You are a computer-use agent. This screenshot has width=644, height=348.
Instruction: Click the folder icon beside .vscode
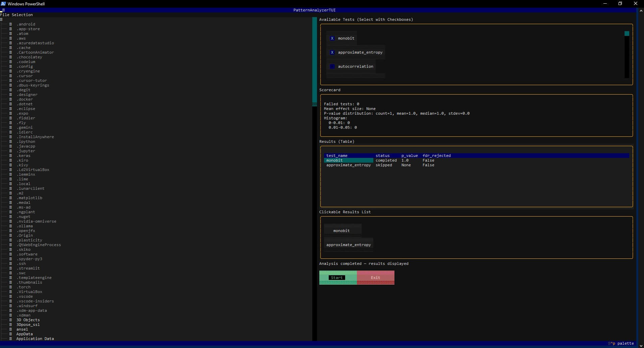(11, 296)
